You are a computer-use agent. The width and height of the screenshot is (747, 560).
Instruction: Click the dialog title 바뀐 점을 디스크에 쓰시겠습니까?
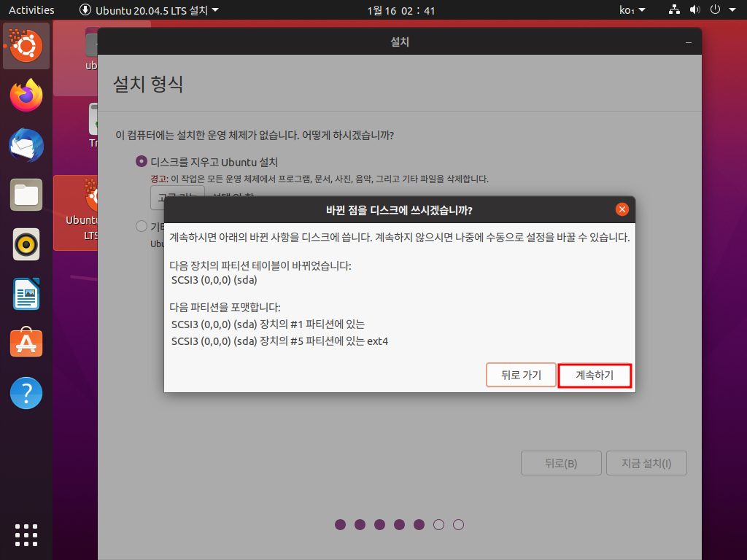tap(399, 210)
